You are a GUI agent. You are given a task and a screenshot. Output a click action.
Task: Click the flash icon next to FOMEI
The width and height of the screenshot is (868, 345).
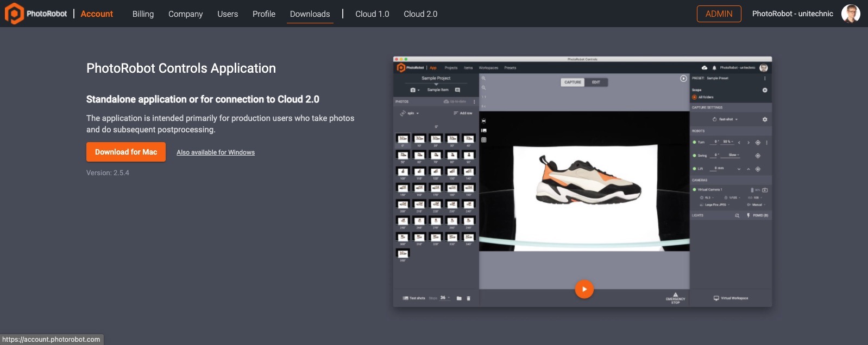748,215
